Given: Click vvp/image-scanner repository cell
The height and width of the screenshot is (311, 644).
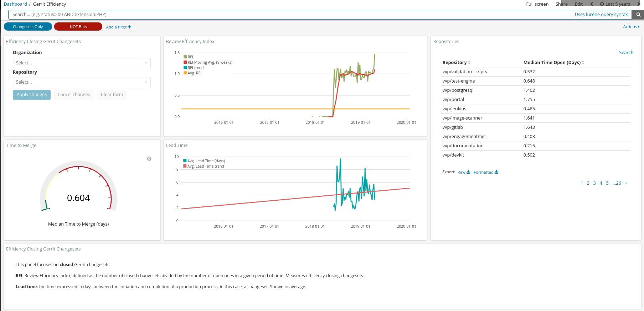Looking at the screenshot, I should pos(462,118).
